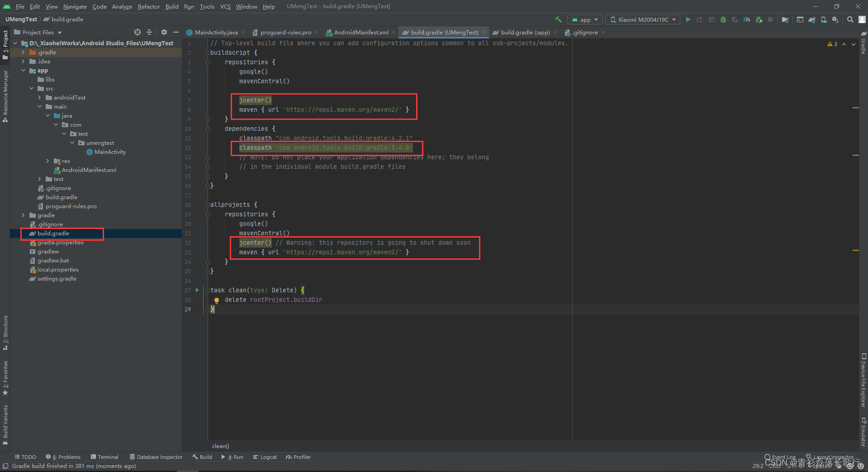This screenshot has height=472, width=868.
Task: Open the SDK Manager icon
Action: click(835, 19)
